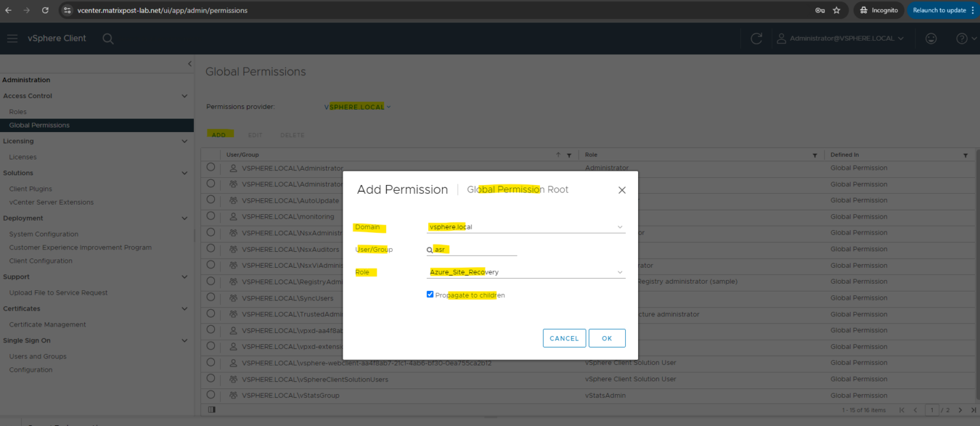Open the Role column filter funnel
Screen dimensions: 980x426
[x=815, y=154]
